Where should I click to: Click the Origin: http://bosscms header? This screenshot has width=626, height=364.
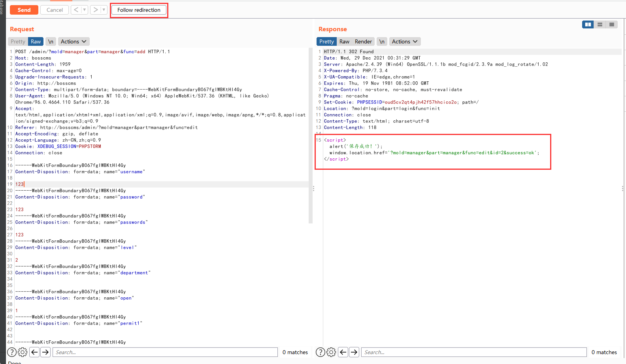[x=45, y=83]
